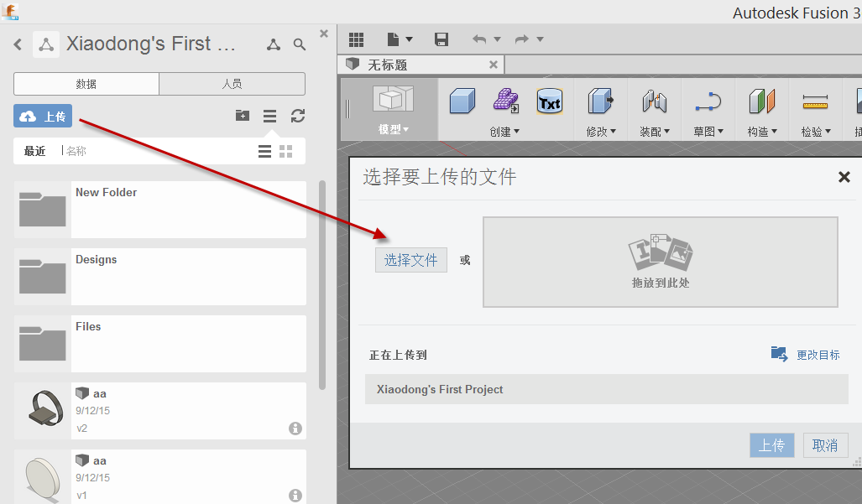Viewport: 862px width, 504px height.
Task: Open the view options icon beside refresh
Action: [x=269, y=116]
